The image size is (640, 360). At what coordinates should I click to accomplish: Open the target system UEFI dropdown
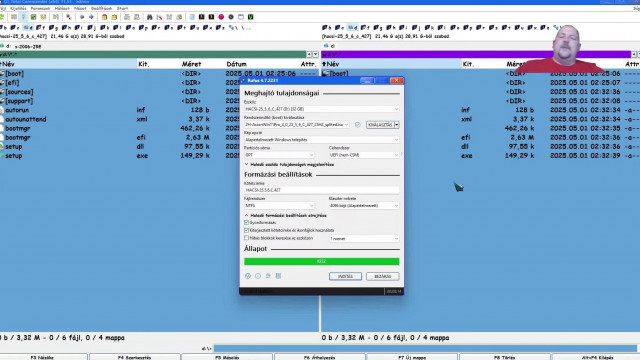pos(364,155)
